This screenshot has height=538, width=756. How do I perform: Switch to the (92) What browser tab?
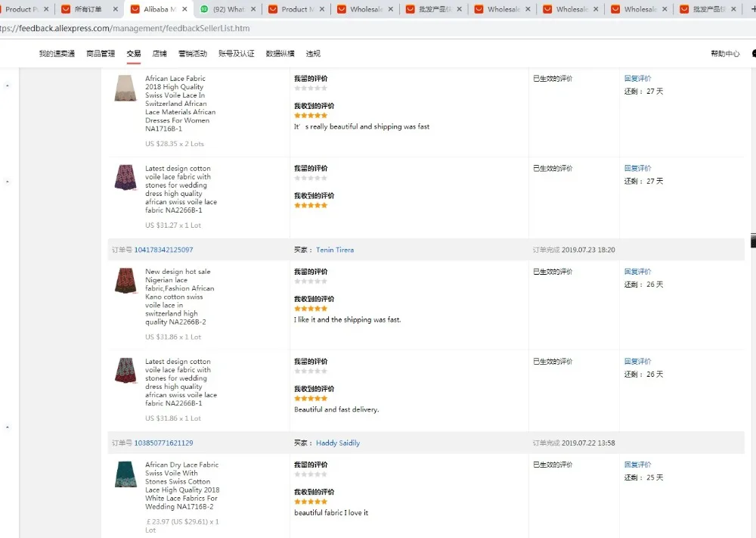coord(228,9)
